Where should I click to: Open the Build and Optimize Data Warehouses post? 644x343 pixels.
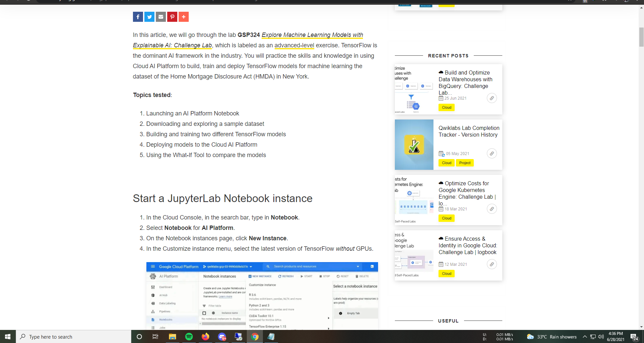pyautogui.click(x=466, y=83)
